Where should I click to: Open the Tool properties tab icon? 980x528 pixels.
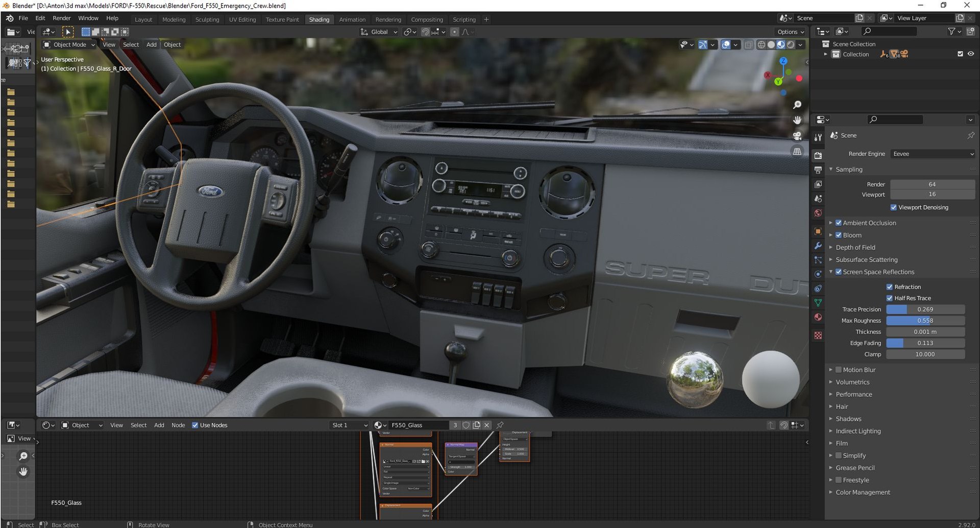818,137
